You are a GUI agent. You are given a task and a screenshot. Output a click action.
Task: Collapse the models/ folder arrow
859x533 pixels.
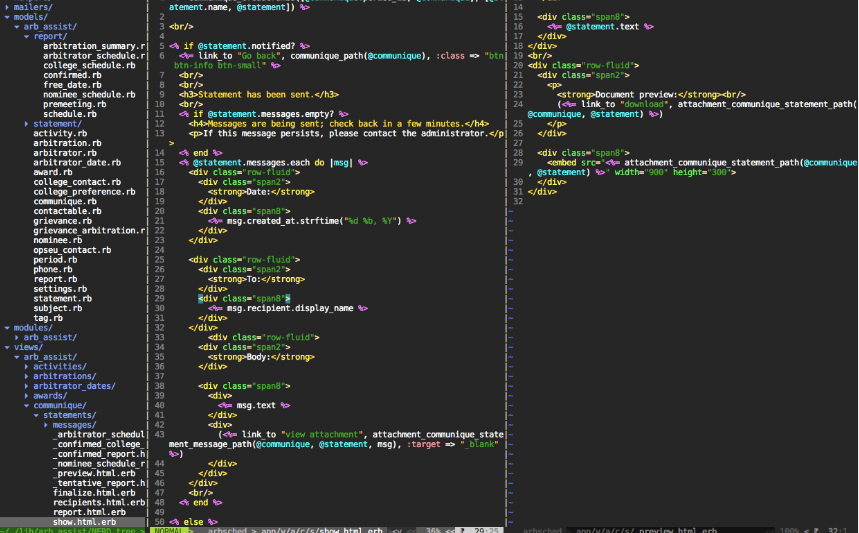[7, 17]
